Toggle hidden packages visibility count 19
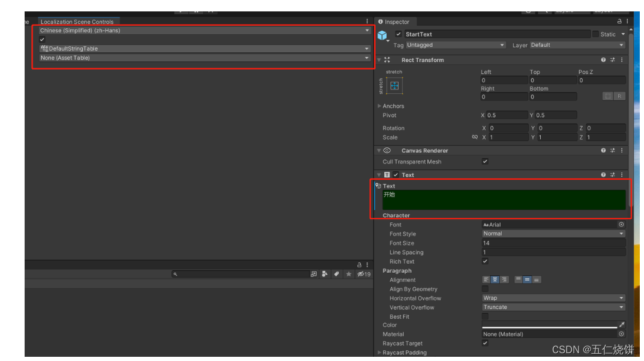 364,274
